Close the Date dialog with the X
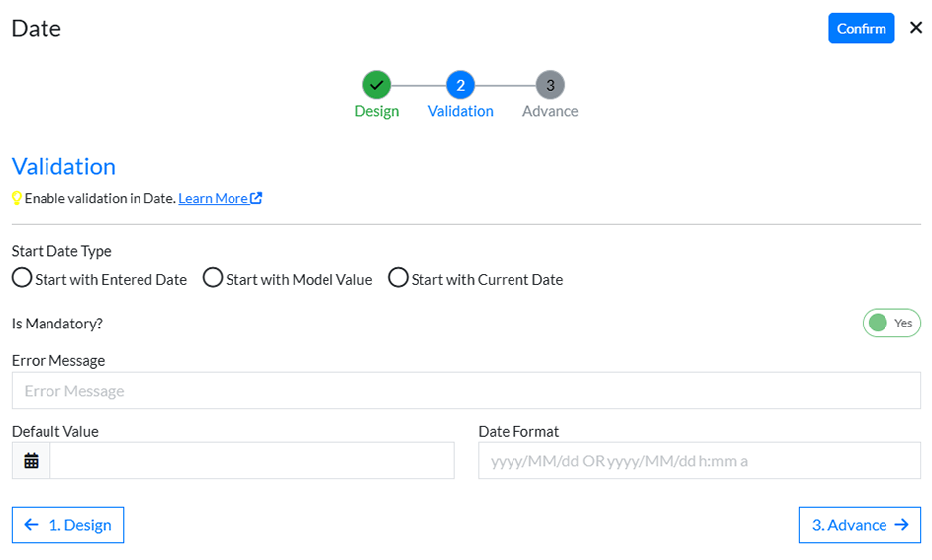Viewport: 932px width, 560px height. tap(915, 28)
